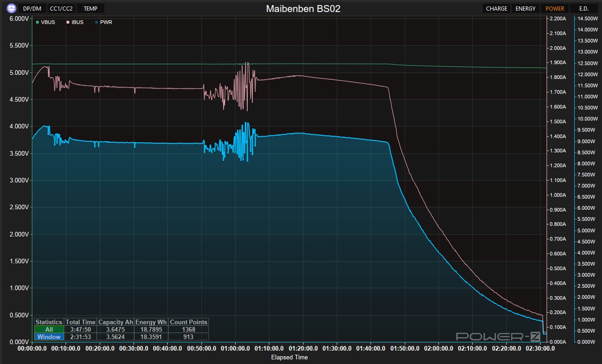Toggle the CC1/CC2 curve button

pos(61,8)
